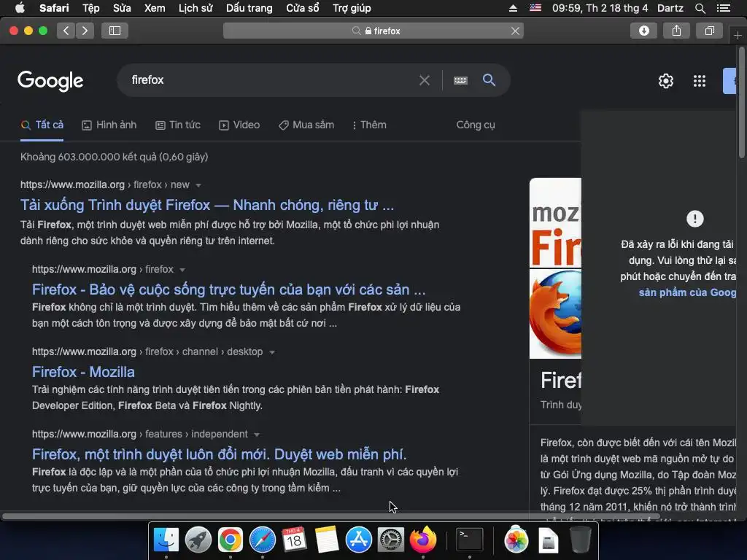Open Firefox, một trình duyệt luôn đổi mới result
Image resolution: width=747 pixels, height=560 pixels.
(219, 454)
